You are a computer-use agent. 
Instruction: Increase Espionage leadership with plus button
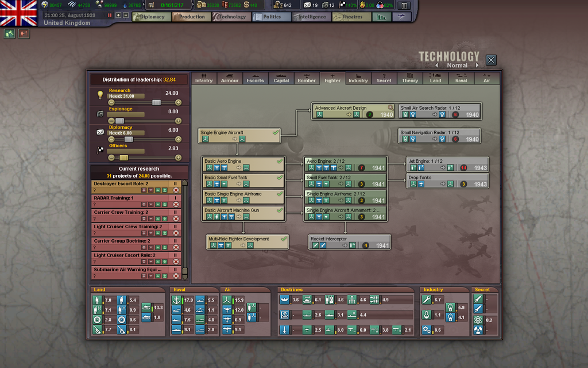(x=178, y=121)
